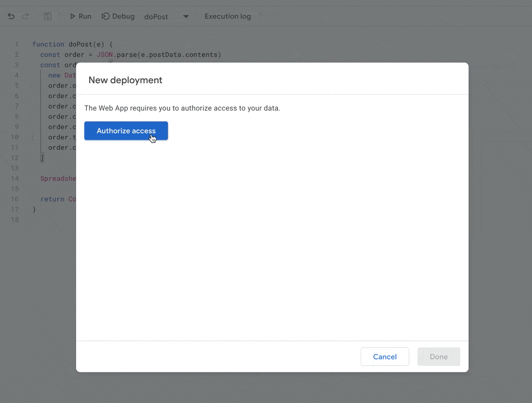Redo the last code edit
The image size is (532, 403).
pos(25,16)
